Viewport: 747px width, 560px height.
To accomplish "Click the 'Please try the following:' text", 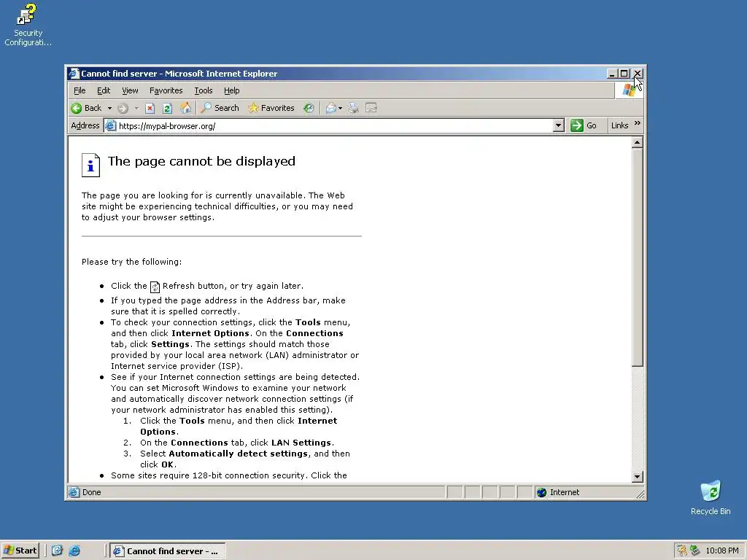I will click(131, 262).
